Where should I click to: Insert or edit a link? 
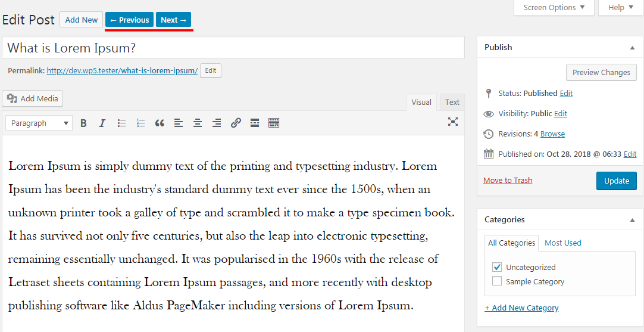[x=235, y=123]
